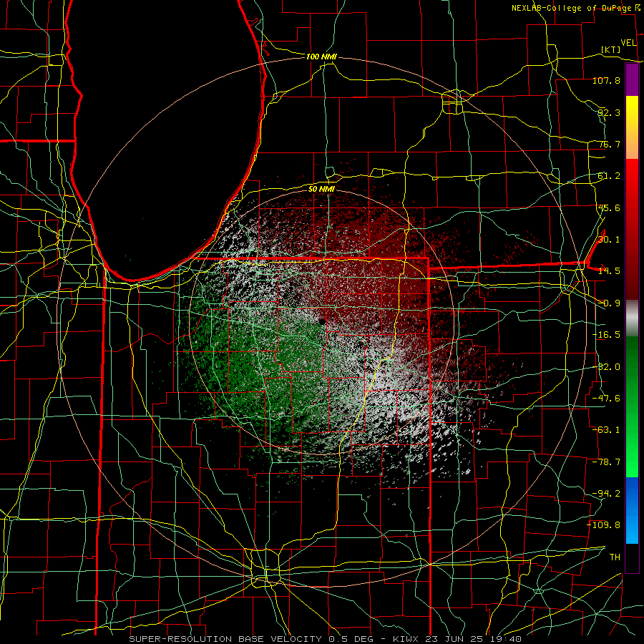Viewport: 644px width, 644px height.
Task: Click the 45.6 legend value
Action: [x=609, y=208]
